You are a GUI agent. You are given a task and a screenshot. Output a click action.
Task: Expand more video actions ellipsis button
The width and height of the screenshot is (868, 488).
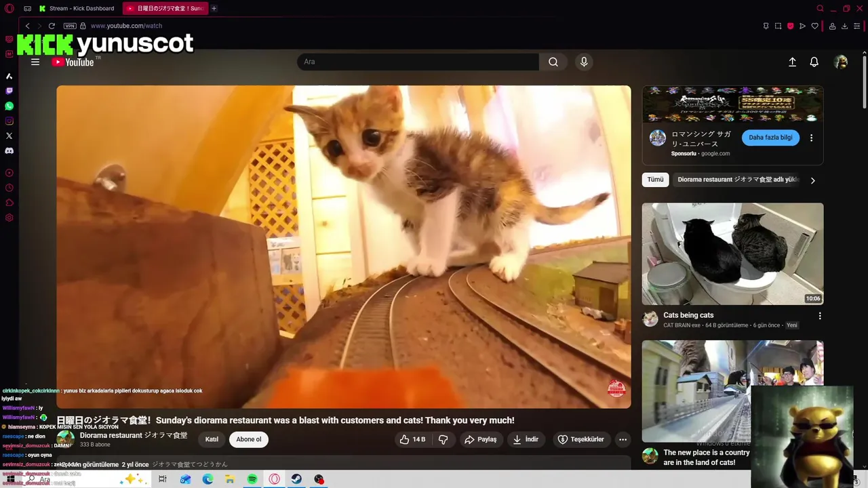[623, 439]
